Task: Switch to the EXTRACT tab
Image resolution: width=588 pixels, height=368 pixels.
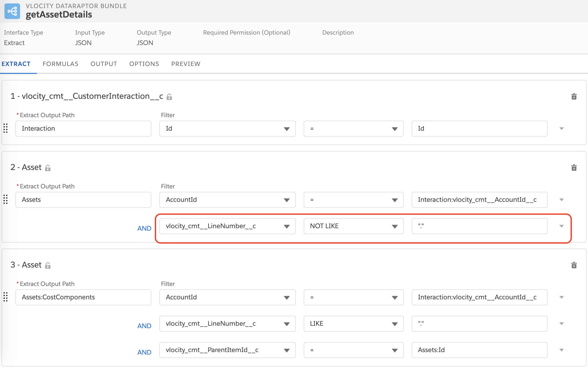Action: point(16,64)
